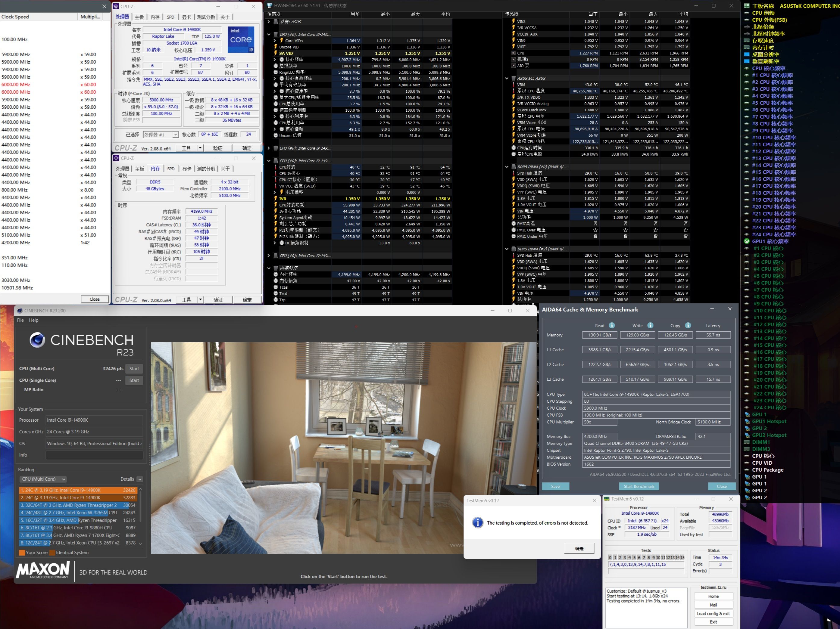Click the lightning icon beside IVR row
Viewport: 840px width, 629px height.
pyautogui.click(x=275, y=199)
